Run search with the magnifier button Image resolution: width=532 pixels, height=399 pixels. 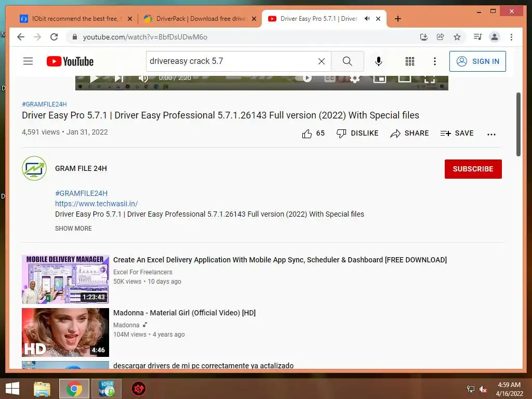[348, 61]
